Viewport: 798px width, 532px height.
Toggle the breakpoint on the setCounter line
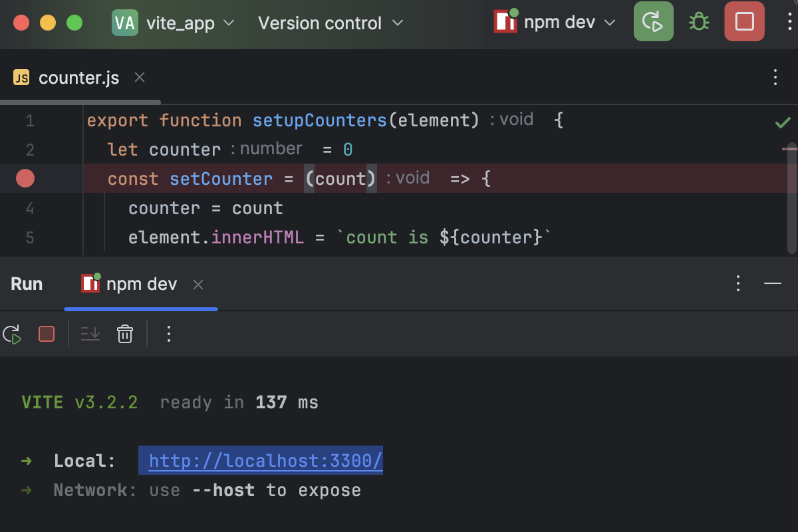coord(25,178)
